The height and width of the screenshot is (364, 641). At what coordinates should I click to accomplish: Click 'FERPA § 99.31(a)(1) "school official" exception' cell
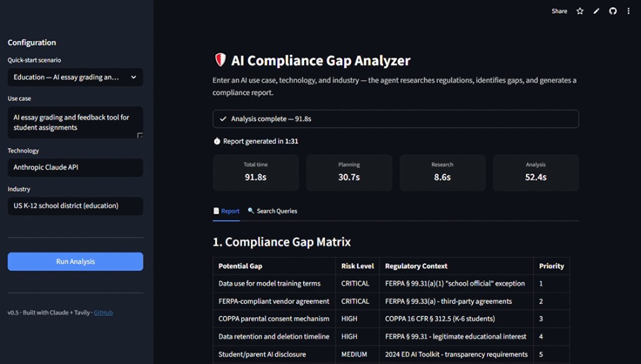(456, 283)
